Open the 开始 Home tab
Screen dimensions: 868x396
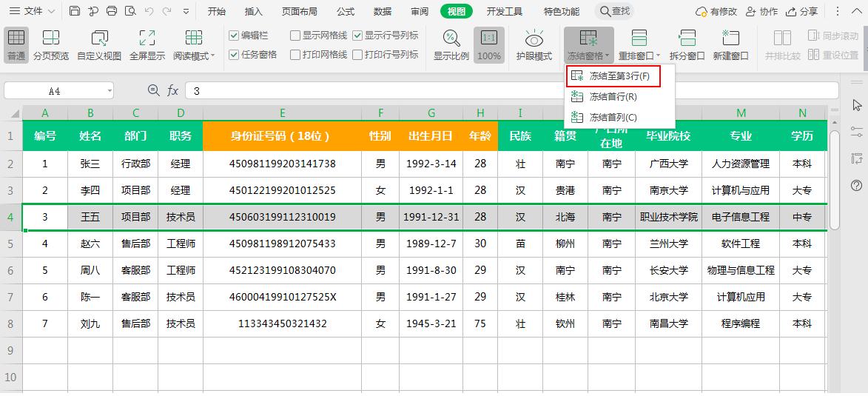pos(217,11)
